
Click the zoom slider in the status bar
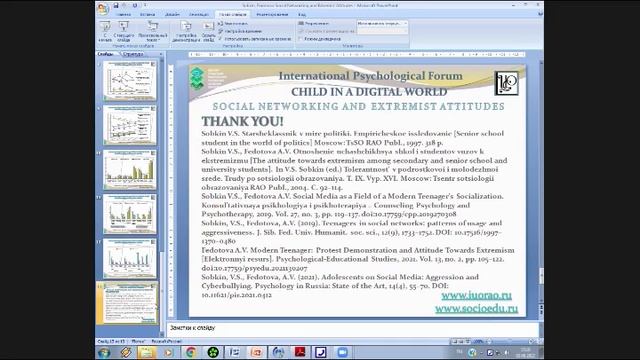[x=509, y=341]
